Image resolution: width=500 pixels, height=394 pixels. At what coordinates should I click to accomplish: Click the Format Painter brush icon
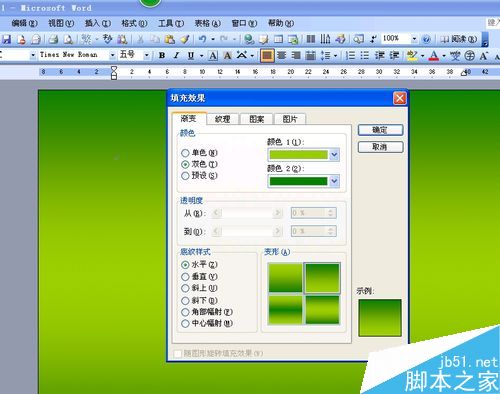(x=185, y=39)
